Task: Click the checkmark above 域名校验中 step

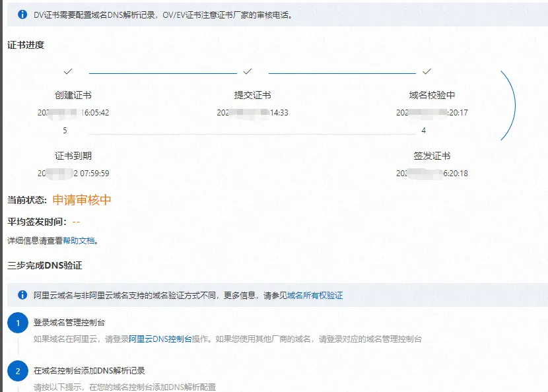Action: (428, 70)
